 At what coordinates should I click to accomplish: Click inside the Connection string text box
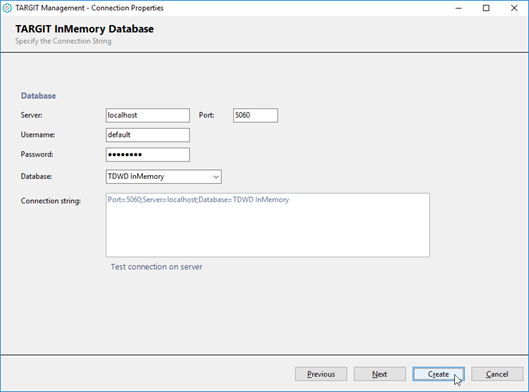(x=268, y=225)
